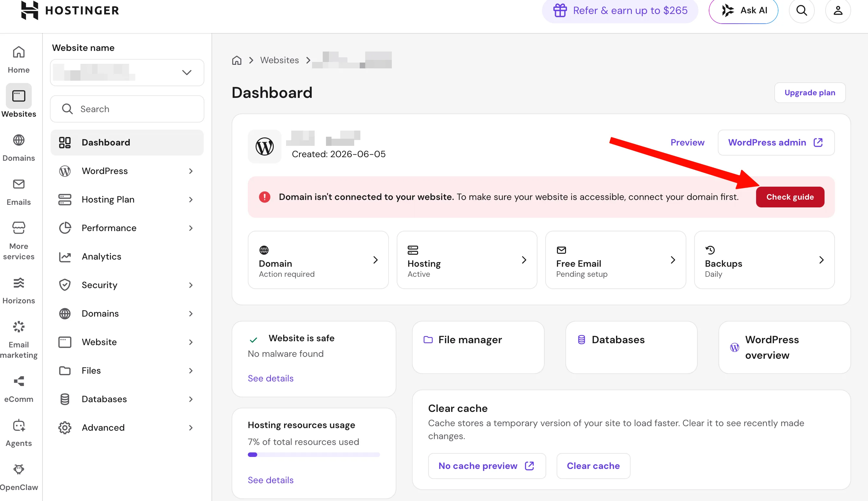Screen dimensions: 868x501
Task: Open No cache preview
Action: point(487,466)
